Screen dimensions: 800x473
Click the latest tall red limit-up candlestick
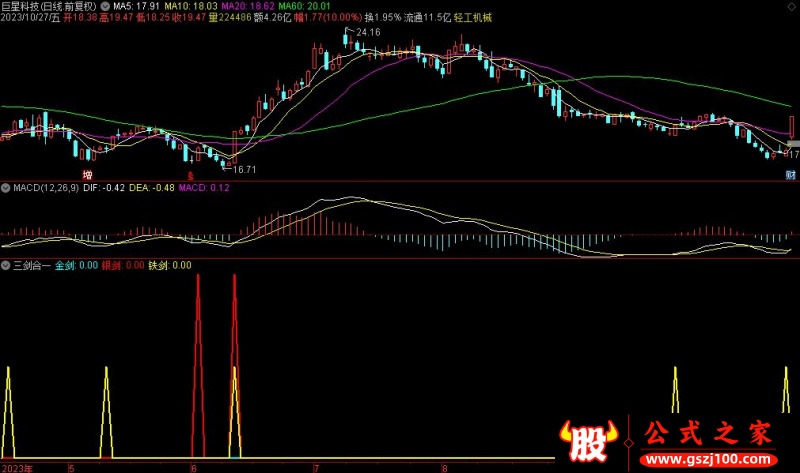pyautogui.click(x=791, y=127)
